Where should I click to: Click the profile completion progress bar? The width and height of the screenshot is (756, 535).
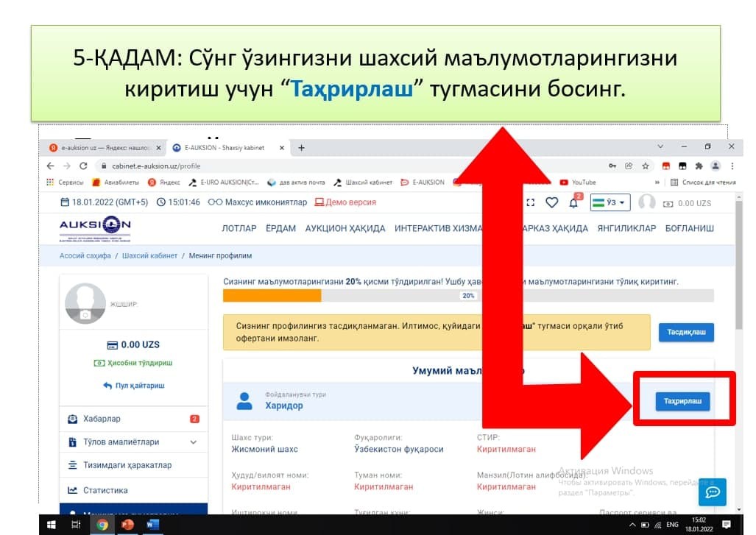pyautogui.click(x=468, y=295)
